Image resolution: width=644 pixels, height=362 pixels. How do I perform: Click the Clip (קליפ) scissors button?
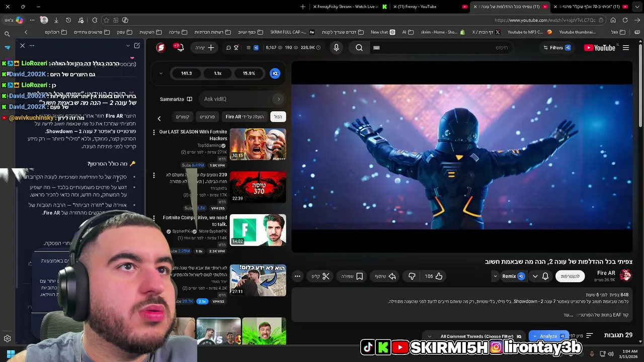click(x=320, y=276)
